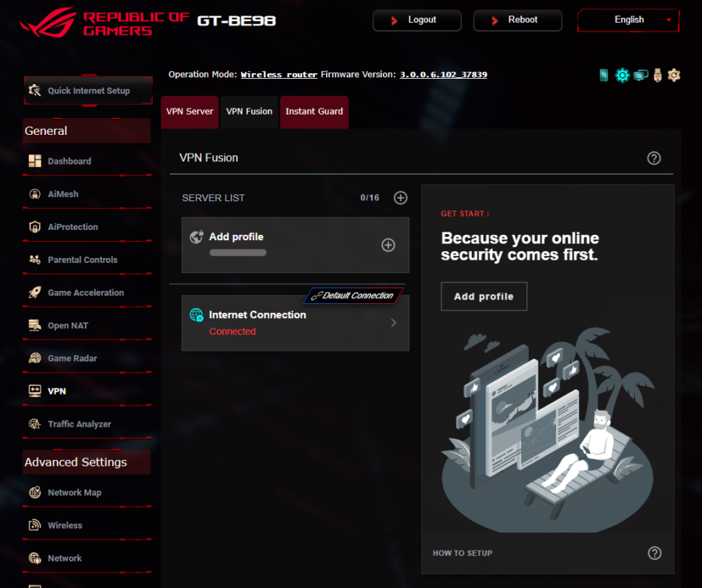The image size is (702, 588).
Task: Open Parental Controls in the sidebar
Action: click(87, 260)
